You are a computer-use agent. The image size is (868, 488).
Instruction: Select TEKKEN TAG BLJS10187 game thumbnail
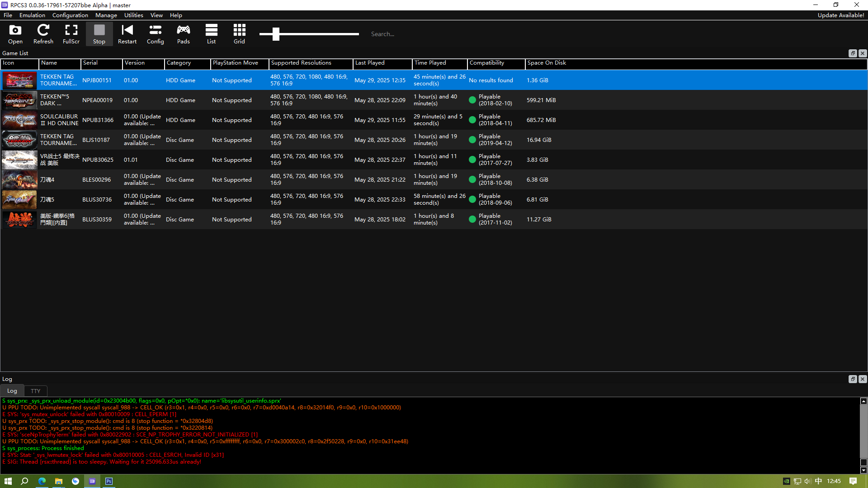(x=19, y=140)
